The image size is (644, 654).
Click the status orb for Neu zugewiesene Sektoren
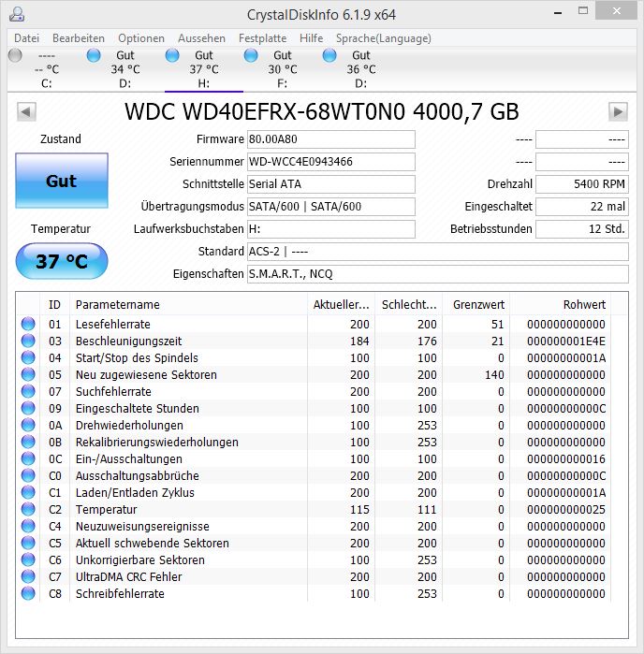coord(28,374)
